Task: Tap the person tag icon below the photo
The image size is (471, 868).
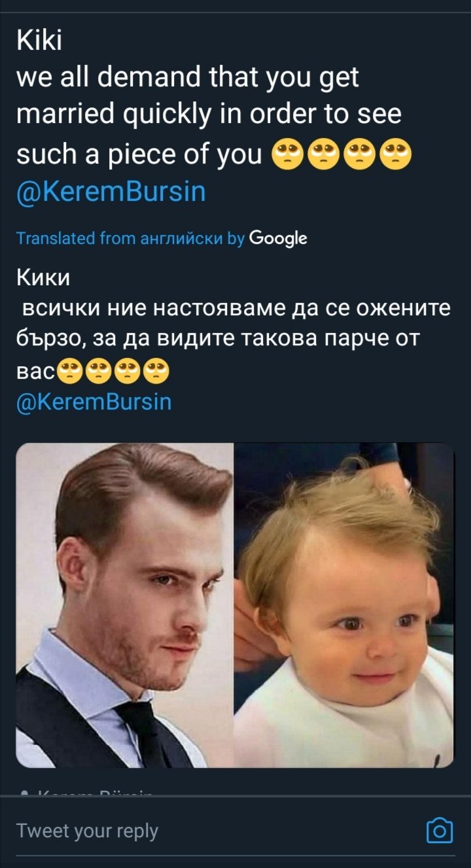Action: (x=24, y=793)
